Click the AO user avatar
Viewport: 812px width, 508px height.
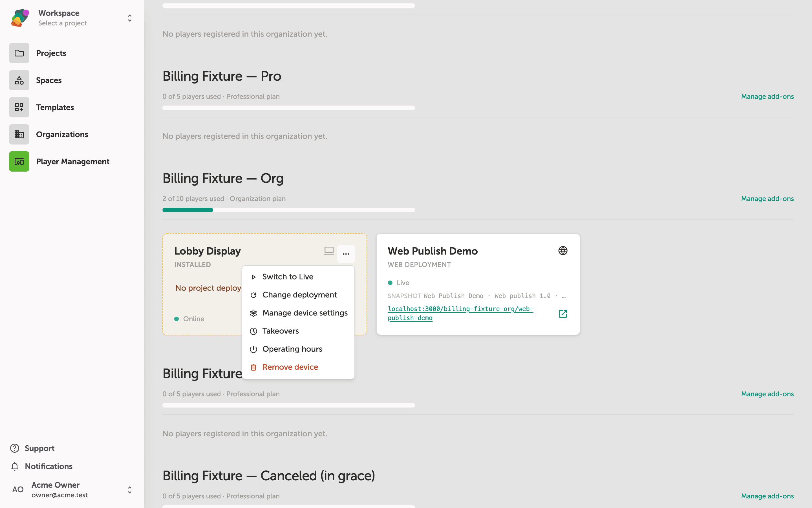pyautogui.click(x=18, y=490)
